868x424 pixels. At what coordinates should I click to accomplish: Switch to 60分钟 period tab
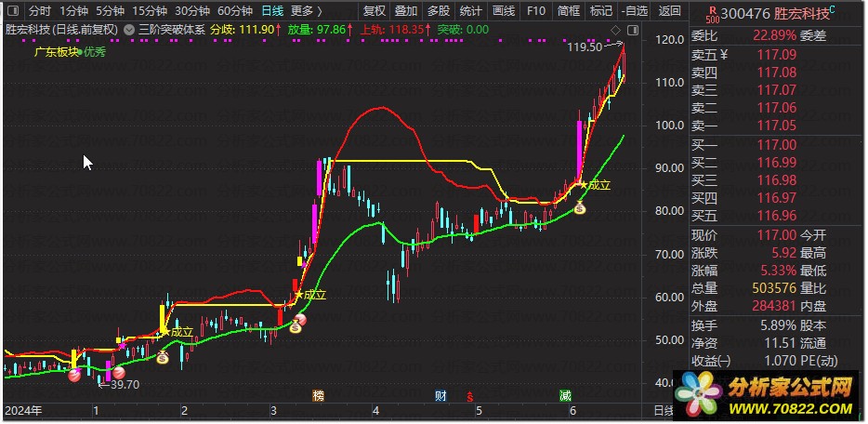[235, 10]
